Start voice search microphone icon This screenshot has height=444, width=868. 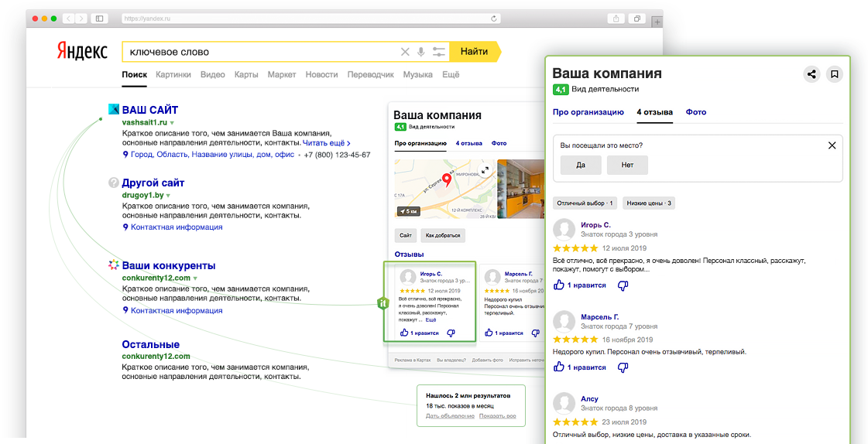(421, 52)
